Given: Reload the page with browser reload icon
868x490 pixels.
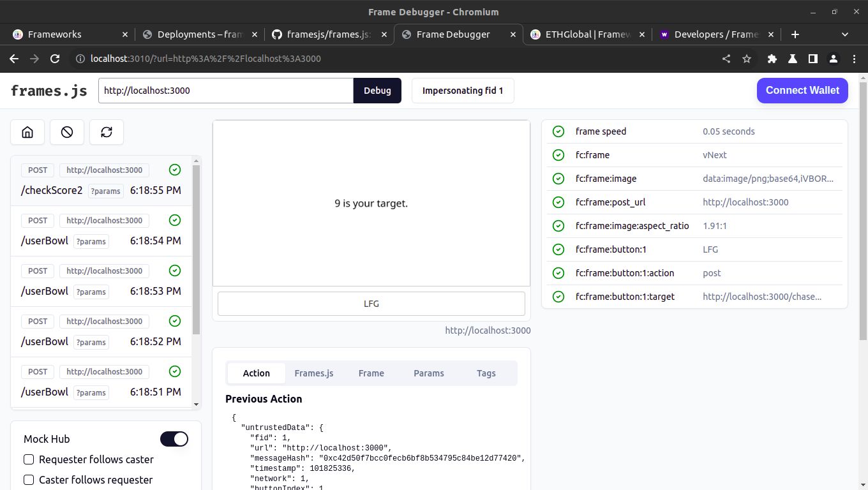Looking at the screenshot, I should (x=55, y=59).
